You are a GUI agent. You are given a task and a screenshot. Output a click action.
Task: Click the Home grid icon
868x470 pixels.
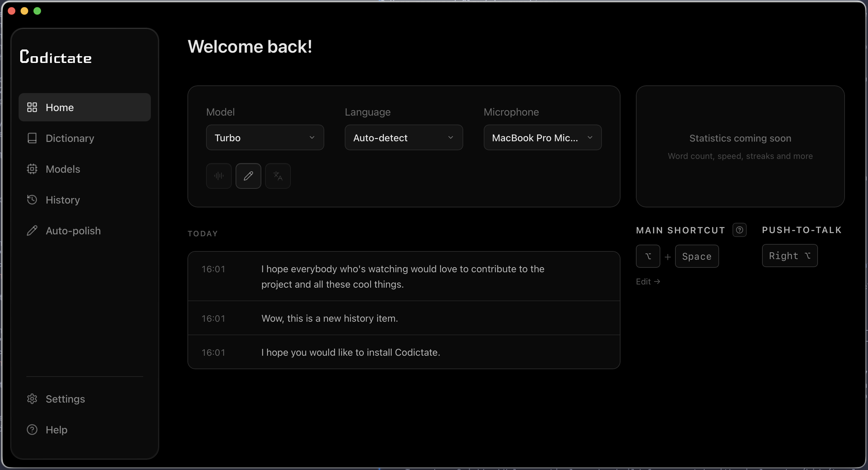coord(32,107)
